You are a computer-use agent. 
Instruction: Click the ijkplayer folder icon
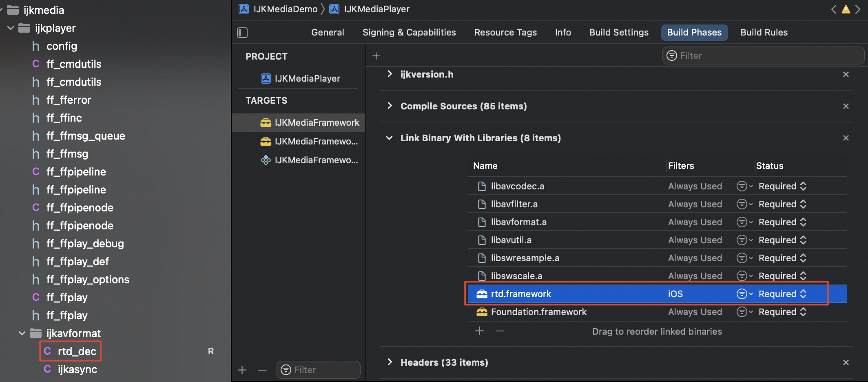point(24,28)
